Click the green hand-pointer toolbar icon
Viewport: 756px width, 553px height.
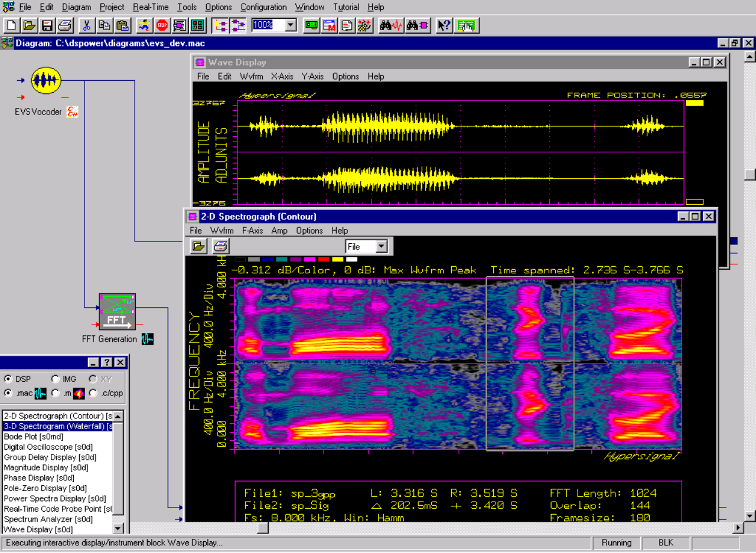click(467, 25)
